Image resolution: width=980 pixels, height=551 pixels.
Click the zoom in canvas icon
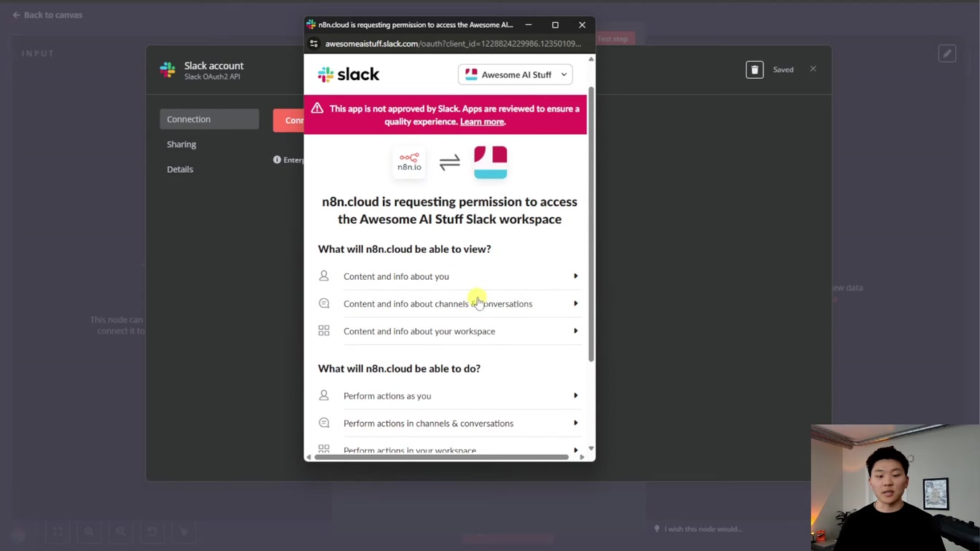point(89,531)
